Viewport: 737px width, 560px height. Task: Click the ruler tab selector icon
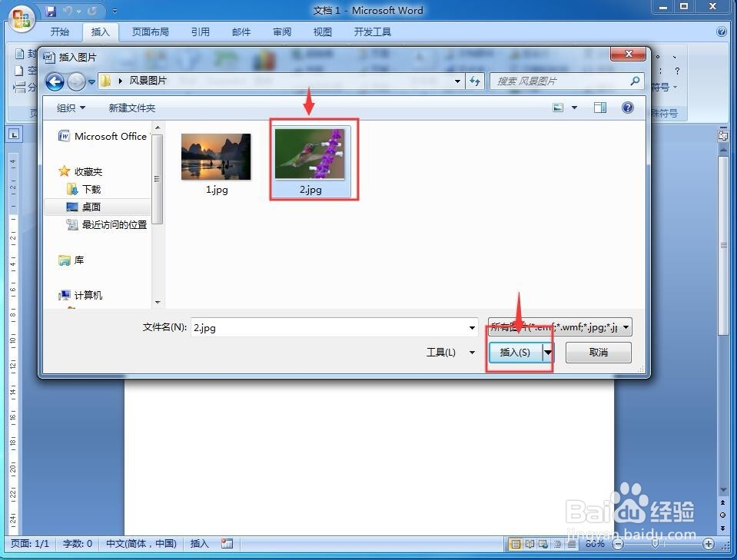pos(14,135)
